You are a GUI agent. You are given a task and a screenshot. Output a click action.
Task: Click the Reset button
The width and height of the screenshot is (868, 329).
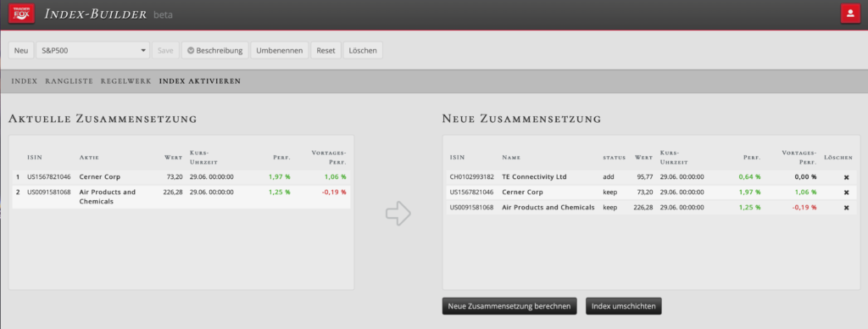click(325, 50)
